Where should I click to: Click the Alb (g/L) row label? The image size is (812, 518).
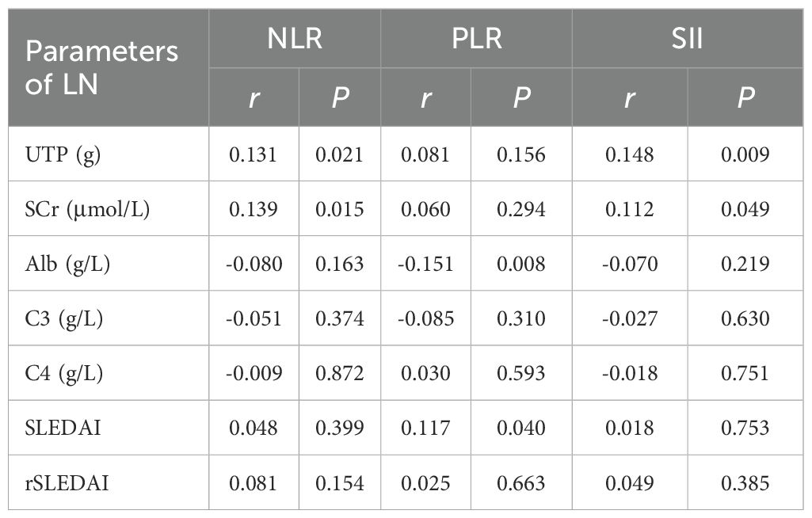pyautogui.click(x=67, y=263)
